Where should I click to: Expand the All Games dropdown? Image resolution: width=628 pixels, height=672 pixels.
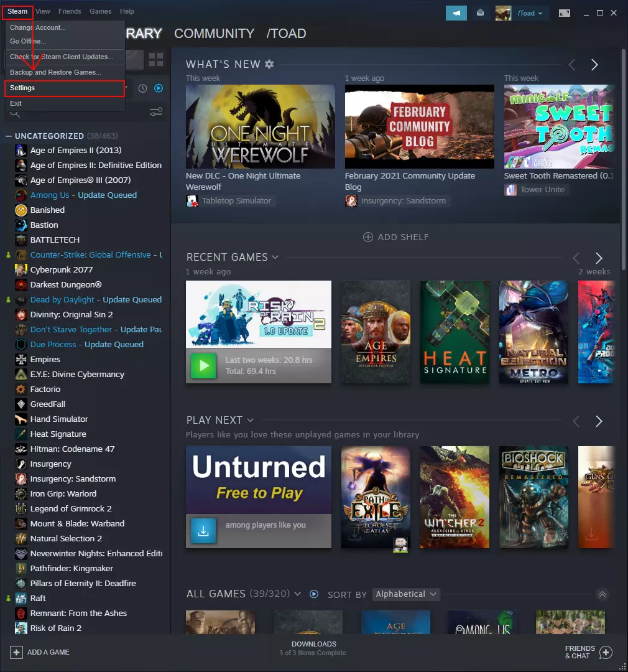pos(298,594)
